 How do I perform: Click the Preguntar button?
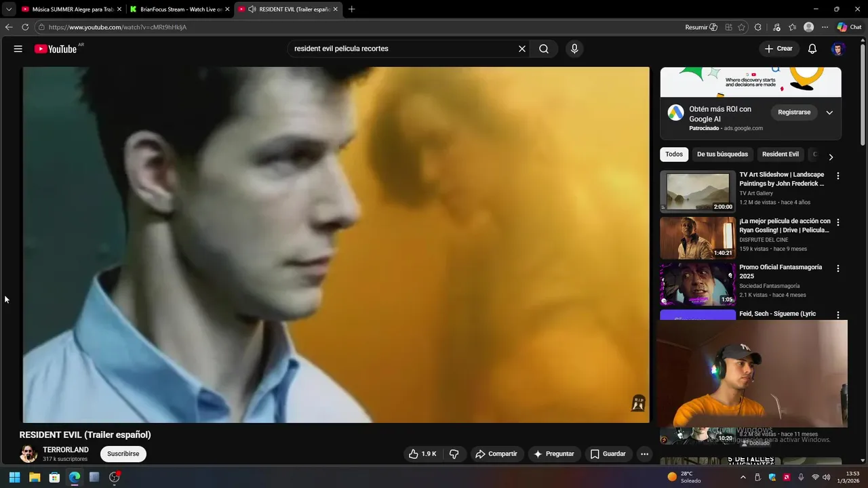point(554,454)
